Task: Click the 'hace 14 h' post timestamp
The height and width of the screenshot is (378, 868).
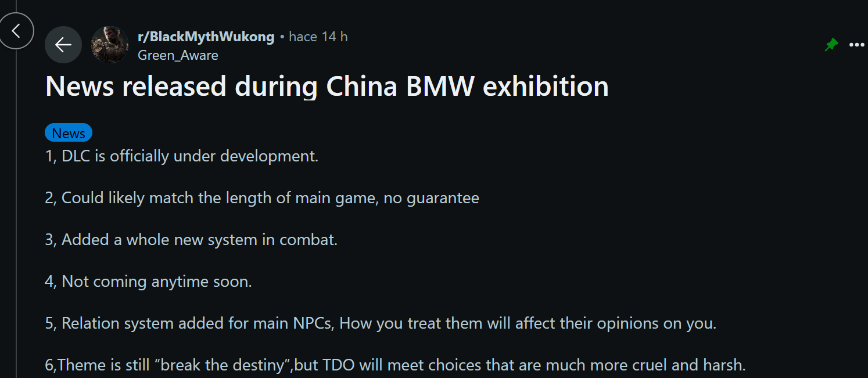Action: (318, 37)
